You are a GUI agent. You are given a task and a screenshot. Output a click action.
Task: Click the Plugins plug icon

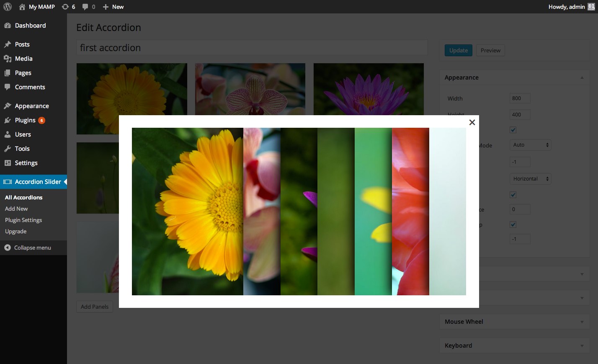pyautogui.click(x=8, y=120)
